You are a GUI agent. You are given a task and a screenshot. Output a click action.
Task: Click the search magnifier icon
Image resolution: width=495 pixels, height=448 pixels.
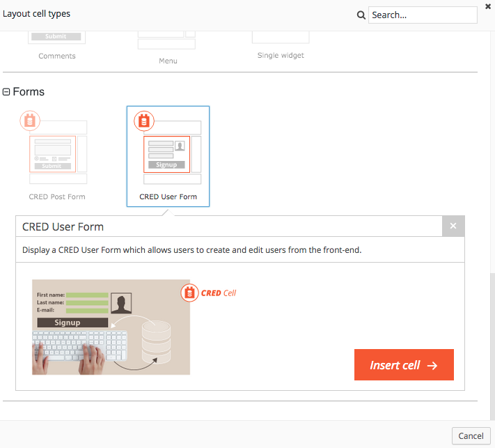click(x=361, y=15)
